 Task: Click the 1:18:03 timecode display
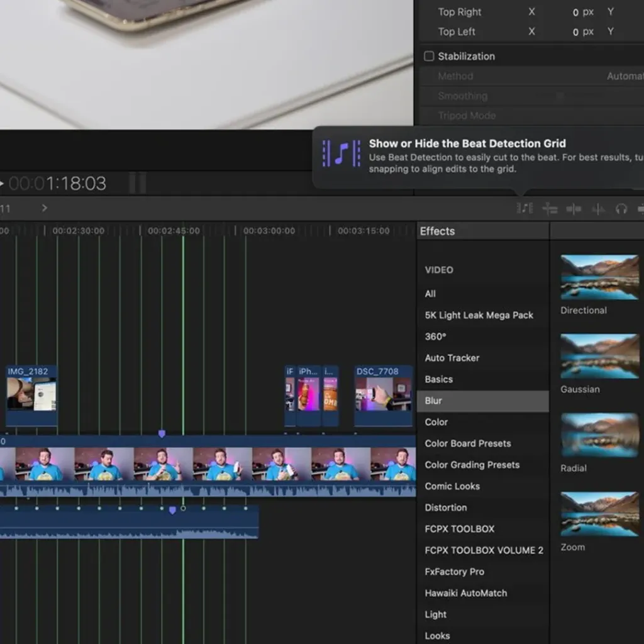pos(57,183)
